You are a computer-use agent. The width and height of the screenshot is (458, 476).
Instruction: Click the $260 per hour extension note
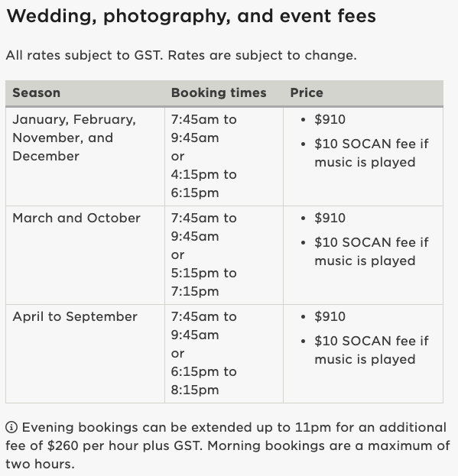click(228, 445)
